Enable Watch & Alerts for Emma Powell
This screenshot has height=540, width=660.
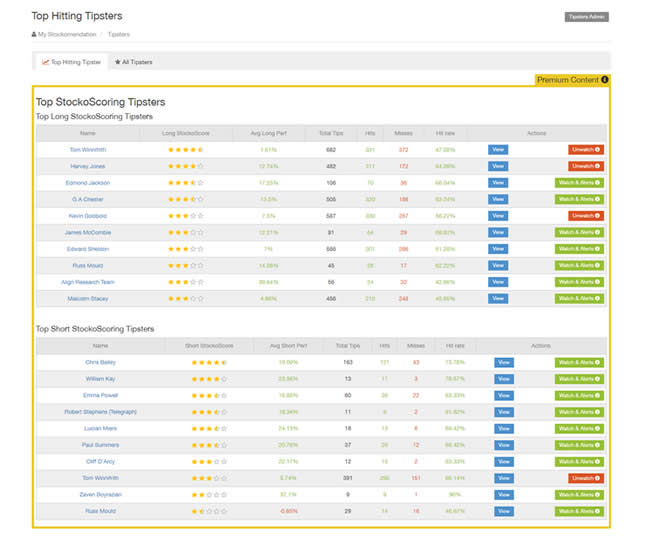[x=580, y=396]
